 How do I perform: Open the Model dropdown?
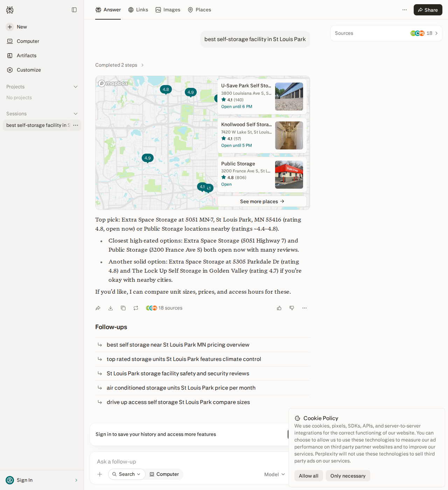point(275,474)
